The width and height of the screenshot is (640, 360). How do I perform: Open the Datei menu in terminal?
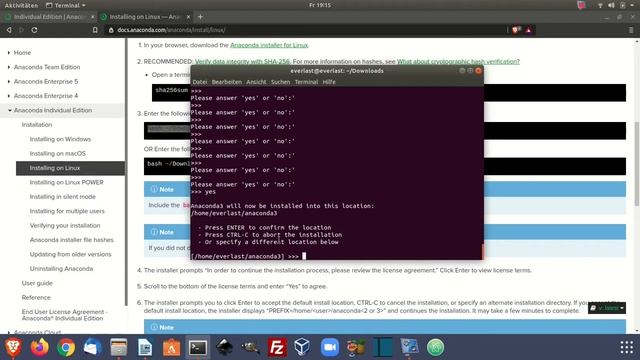200,82
